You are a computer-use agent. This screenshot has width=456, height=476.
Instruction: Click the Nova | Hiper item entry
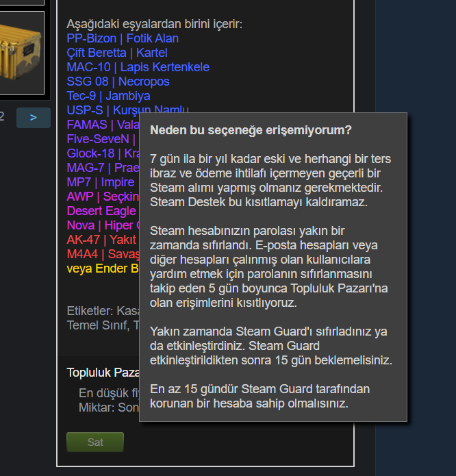click(103, 225)
